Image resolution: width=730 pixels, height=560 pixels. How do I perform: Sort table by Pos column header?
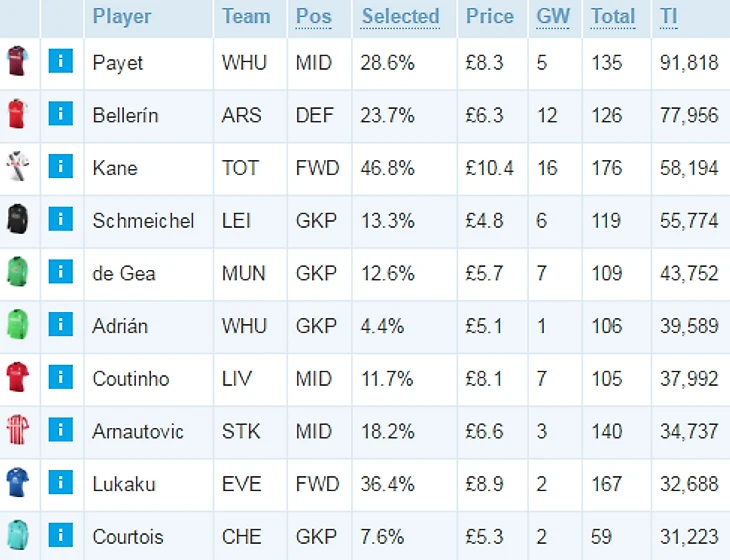(314, 17)
